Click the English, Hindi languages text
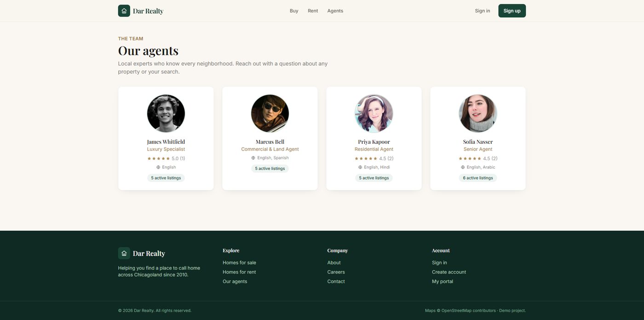This screenshot has width=644, height=320. tap(377, 167)
